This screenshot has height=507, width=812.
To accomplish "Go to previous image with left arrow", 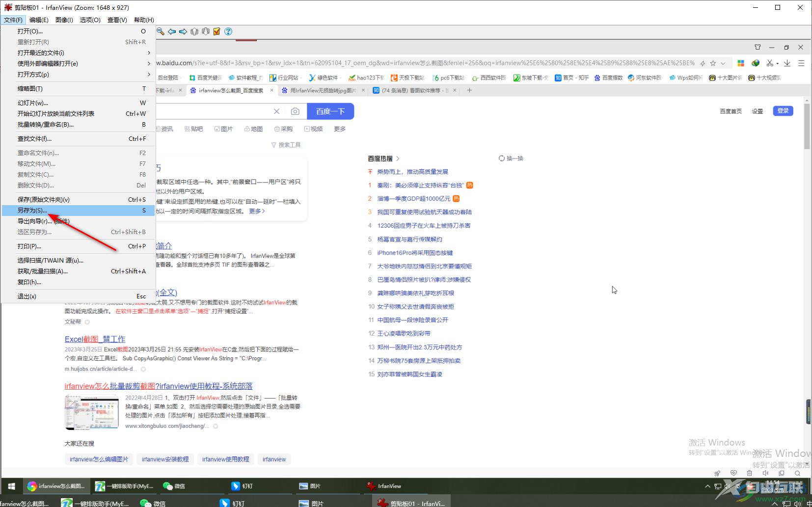I will pos(172,31).
